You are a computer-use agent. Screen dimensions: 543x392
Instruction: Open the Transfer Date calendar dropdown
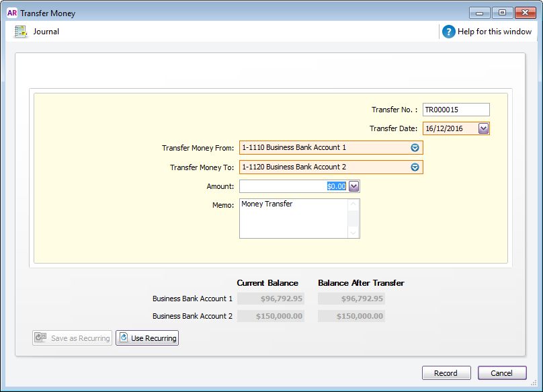pyautogui.click(x=483, y=128)
